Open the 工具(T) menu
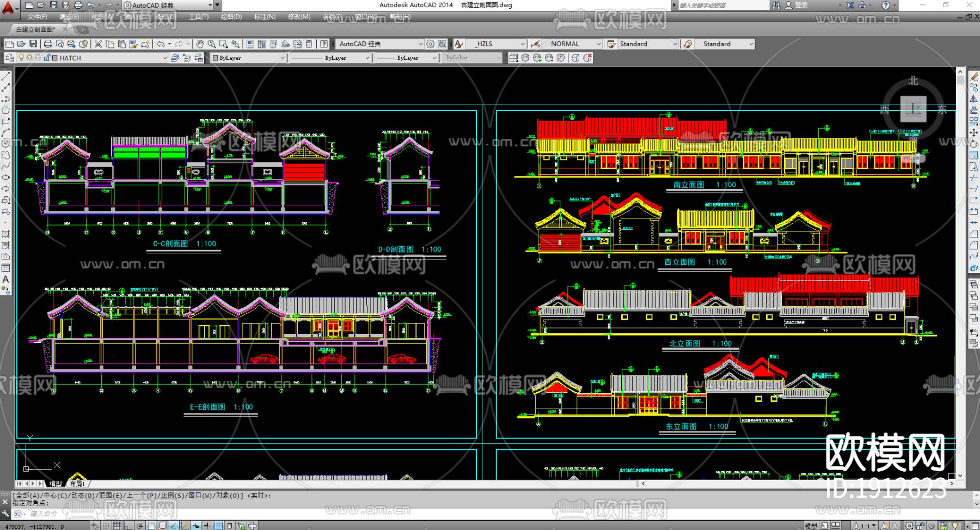The image size is (980, 530). pos(199,17)
